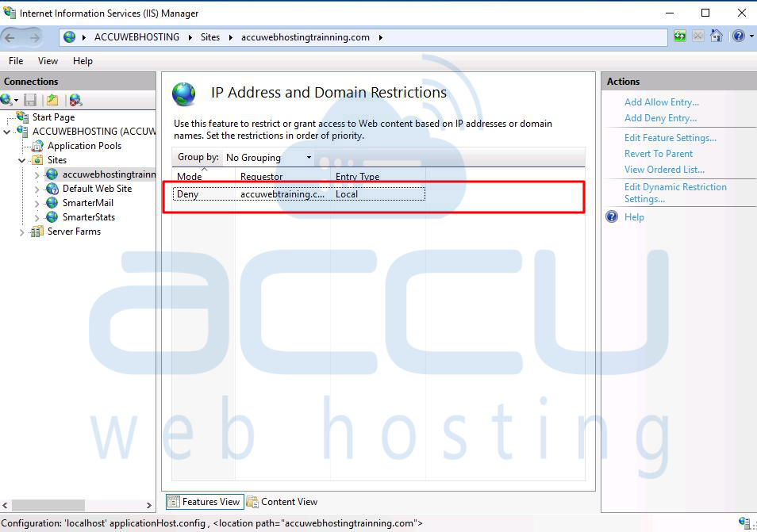Screen dimensions: 757x532
Task: Click Add Deny Entry action
Action: 660,118
